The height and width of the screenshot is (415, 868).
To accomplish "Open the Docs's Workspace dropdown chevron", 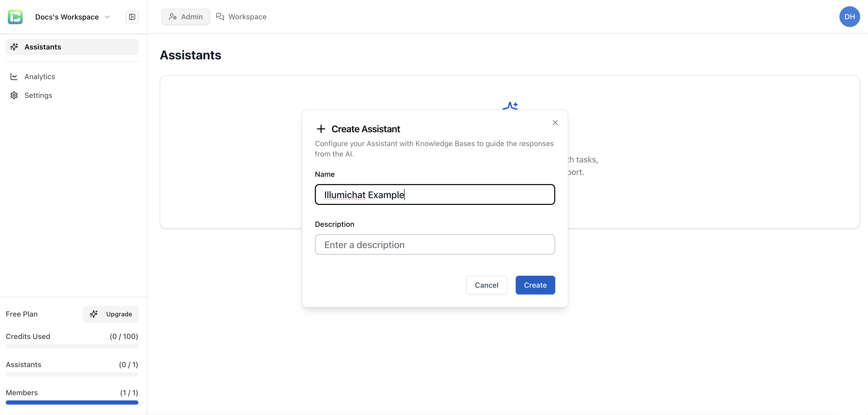I will 107,17.
